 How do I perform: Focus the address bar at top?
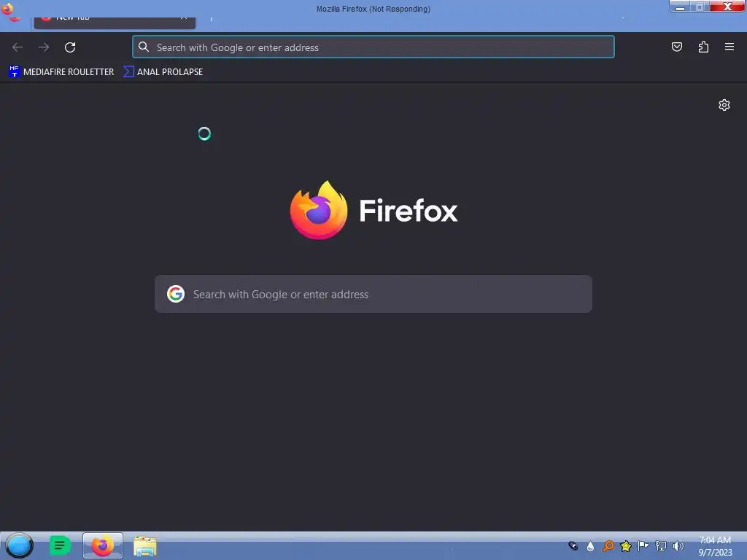tap(373, 47)
